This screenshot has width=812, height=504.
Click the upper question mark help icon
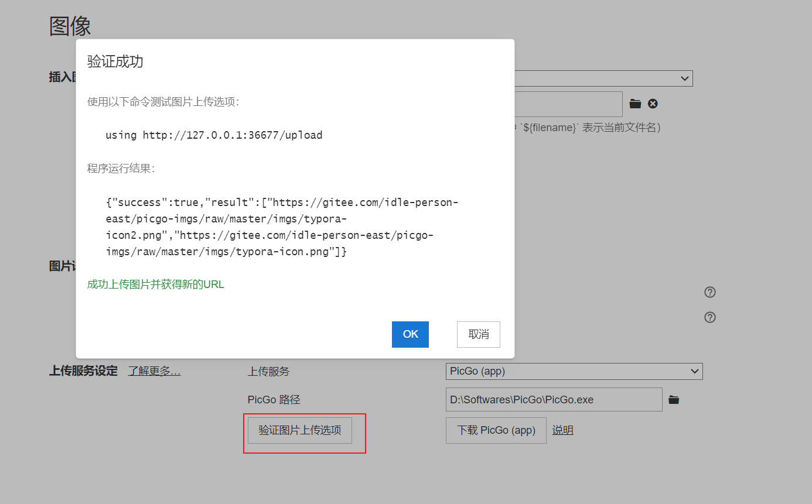tap(709, 292)
